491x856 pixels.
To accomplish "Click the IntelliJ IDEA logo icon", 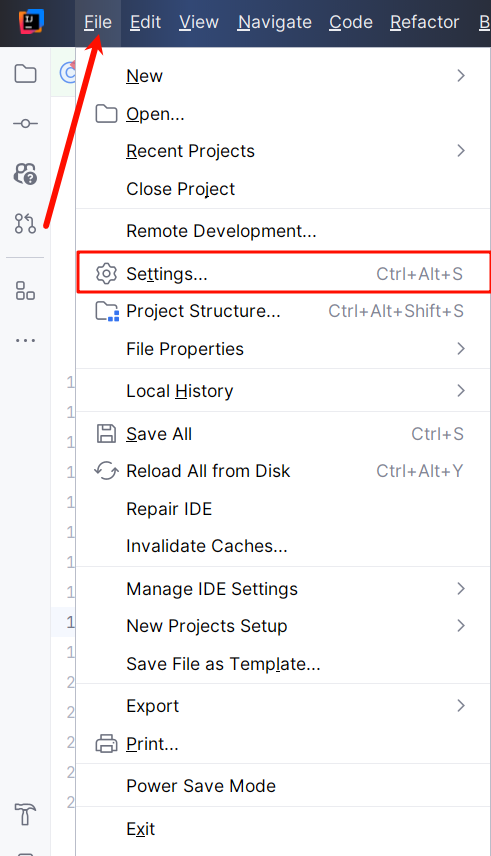I will pyautogui.click(x=31, y=22).
